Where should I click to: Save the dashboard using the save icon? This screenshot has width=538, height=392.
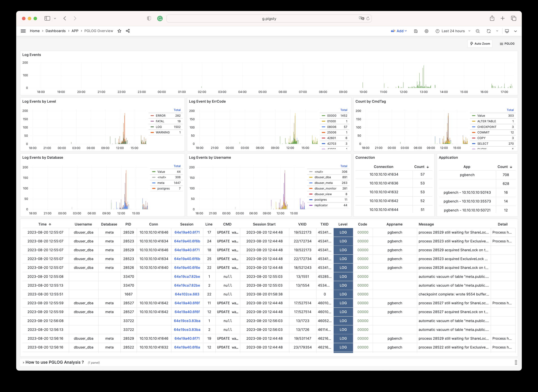416,31
